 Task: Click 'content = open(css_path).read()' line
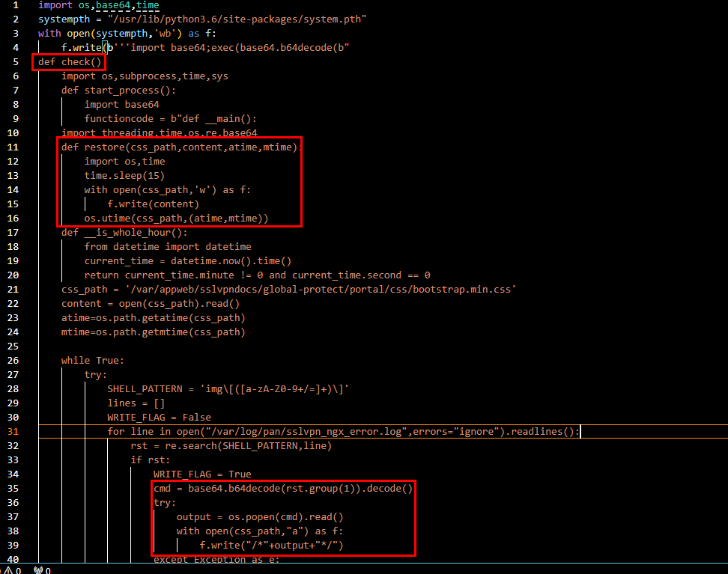pyautogui.click(x=151, y=304)
